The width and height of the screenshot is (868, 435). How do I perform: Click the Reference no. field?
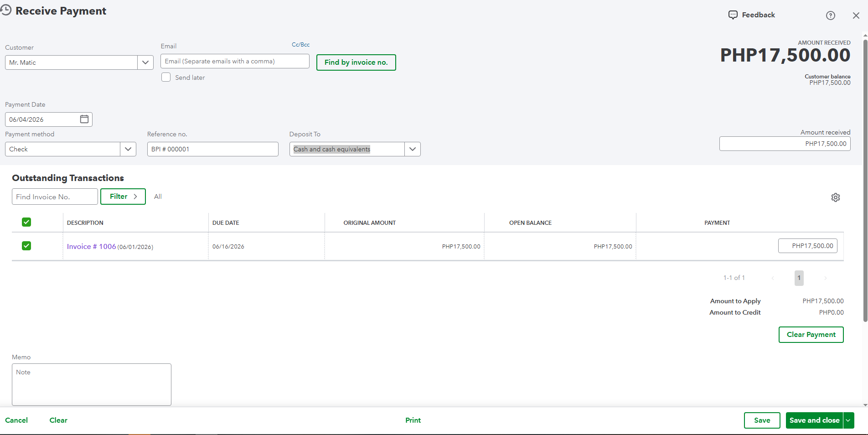(x=212, y=149)
